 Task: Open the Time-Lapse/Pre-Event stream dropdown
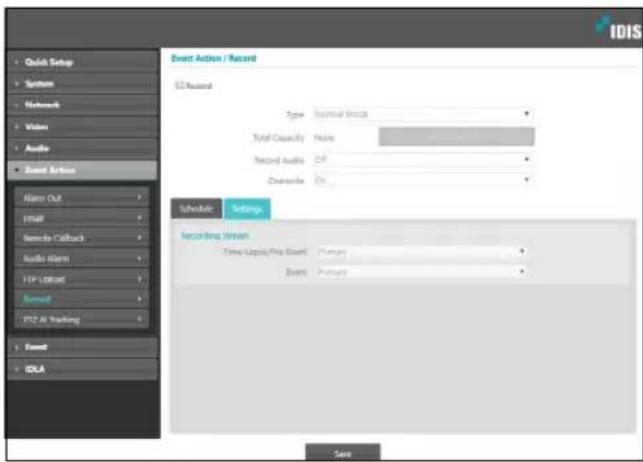pyautogui.click(x=422, y=251)
